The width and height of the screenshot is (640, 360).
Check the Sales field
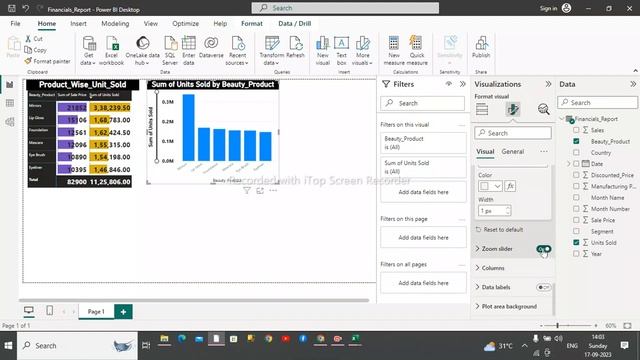pos(576,130)
